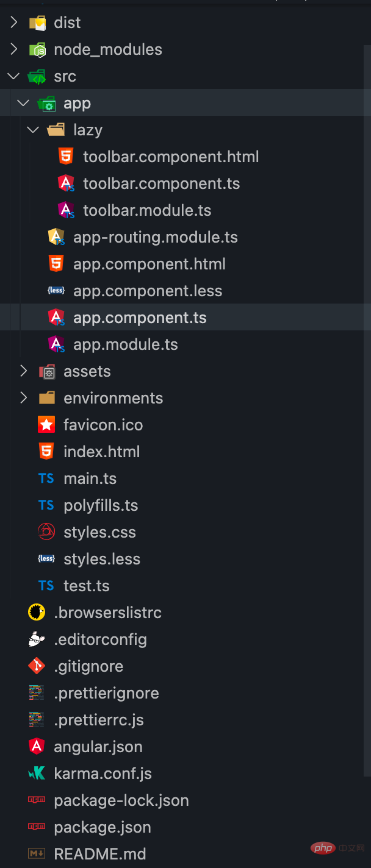This screenshot has height=868, width=371.
Task: Click the Karma icon beside karma.conf.js
Action: 37,774
